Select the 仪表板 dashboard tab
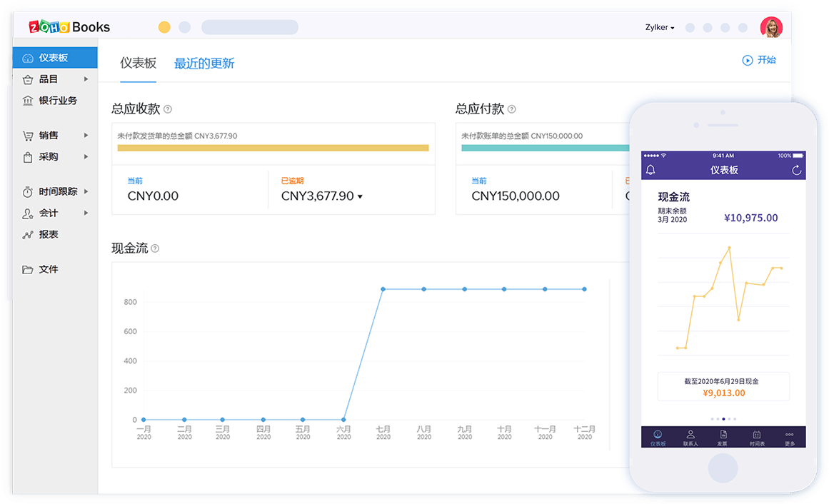The height and width of the screenshot is (504, 829). click(138, 63)
